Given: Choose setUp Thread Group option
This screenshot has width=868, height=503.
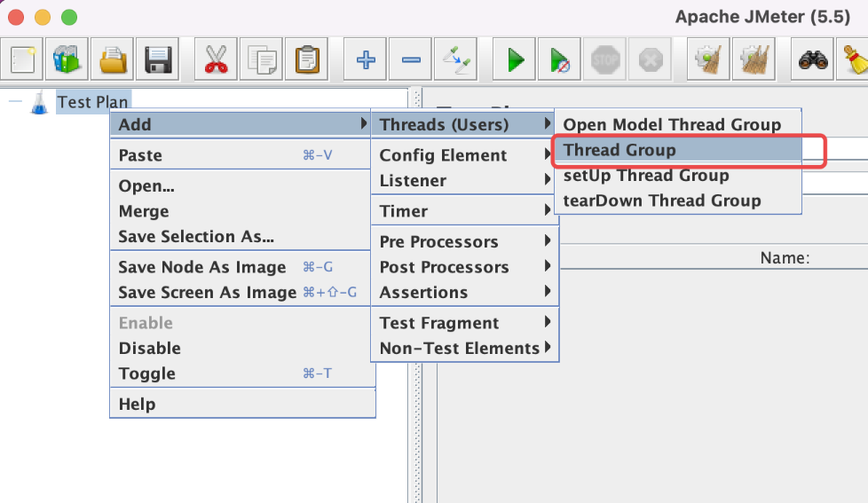Looking at the screenshot, I should [x=646, y=176].
